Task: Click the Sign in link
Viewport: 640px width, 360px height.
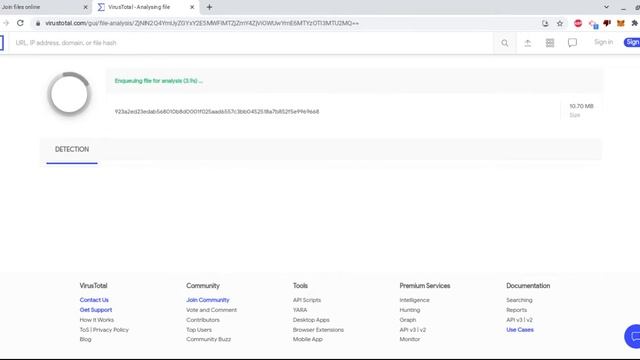Action: (x=603, y=42)
